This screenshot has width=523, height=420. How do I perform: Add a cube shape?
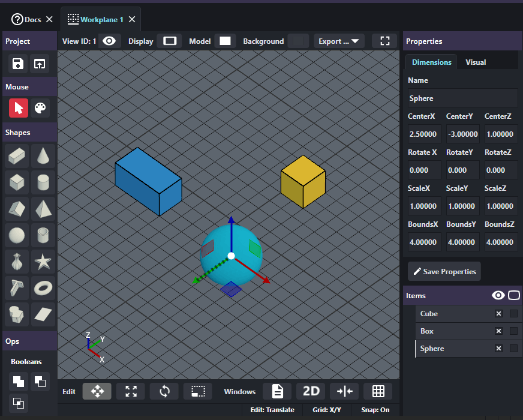[x=17, y=182]
